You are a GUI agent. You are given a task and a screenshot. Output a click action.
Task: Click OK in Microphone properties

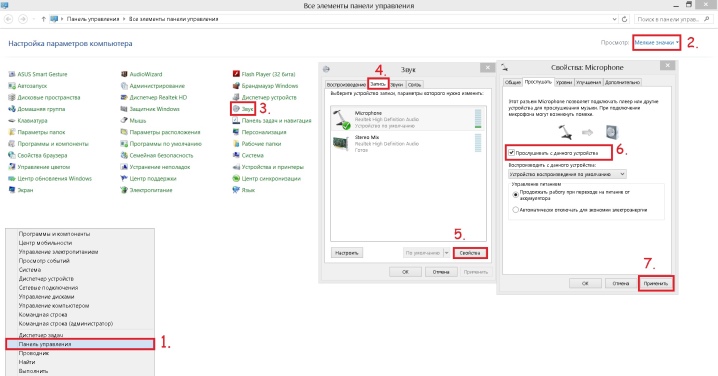coord(585,283)
